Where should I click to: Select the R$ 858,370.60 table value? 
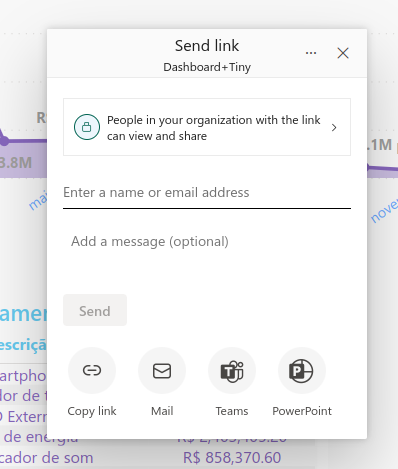232,458
